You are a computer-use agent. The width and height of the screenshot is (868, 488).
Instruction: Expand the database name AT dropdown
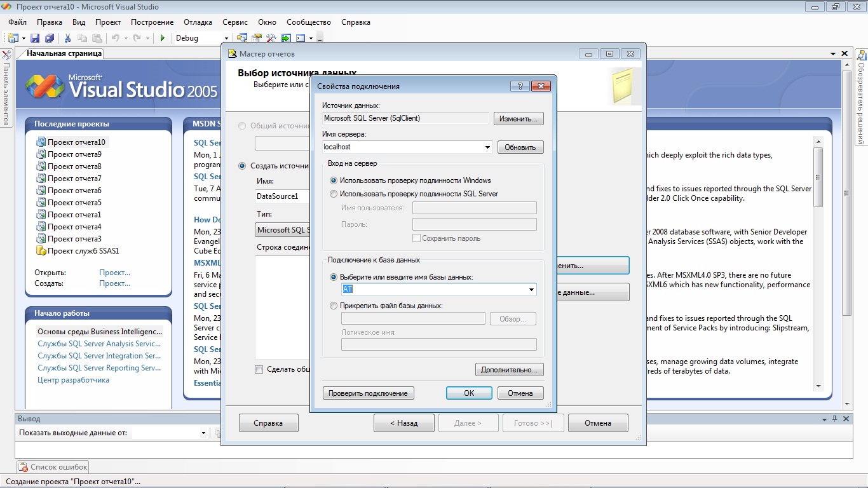pos(531,290)
